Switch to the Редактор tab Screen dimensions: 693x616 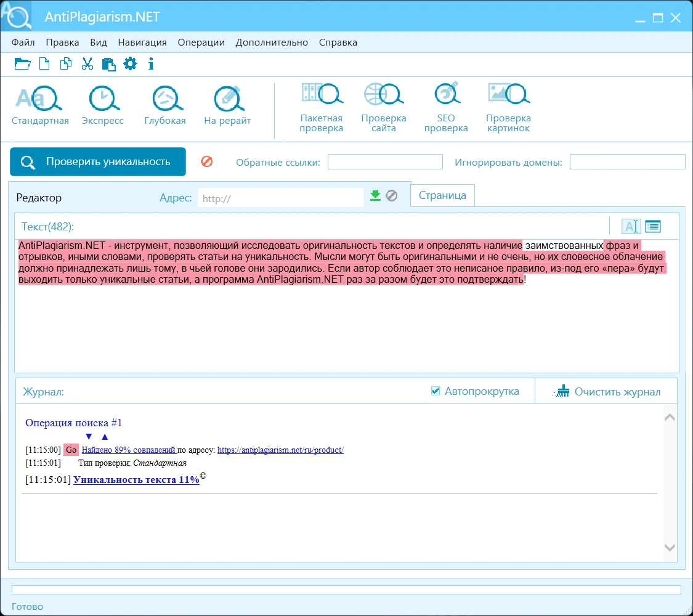pyautogui.click(x=39, y=198)
